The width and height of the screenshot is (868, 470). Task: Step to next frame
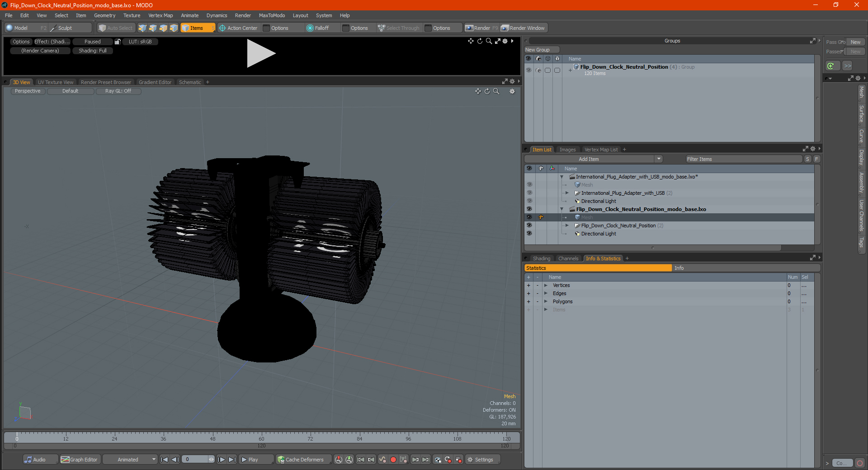222,460
